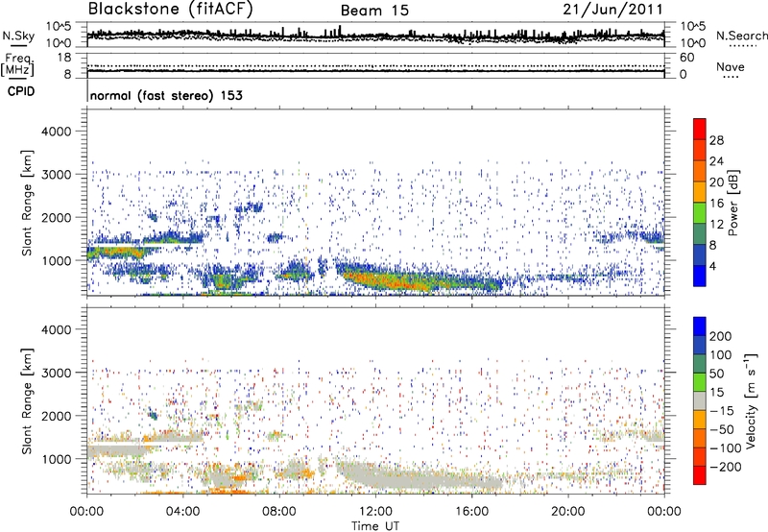
Task: Click the 00:00 label starting the time axis
Action: (87, 512)
